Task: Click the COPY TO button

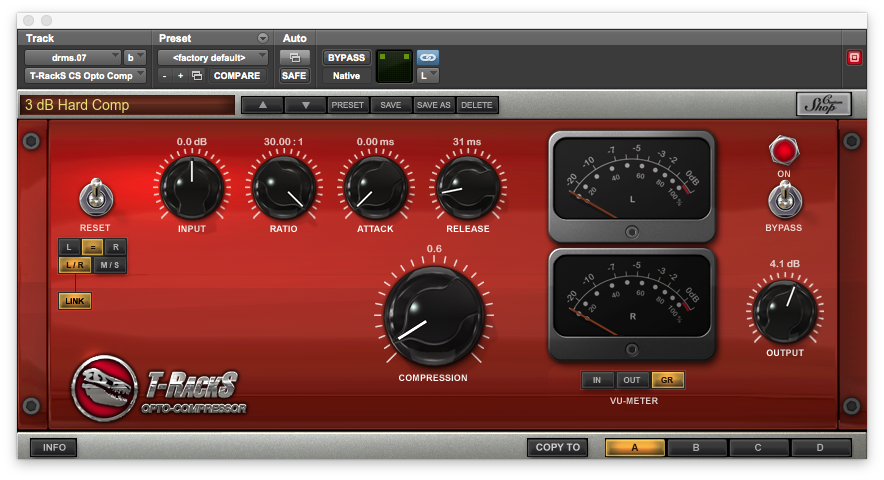Action: [x=558, y=447]
